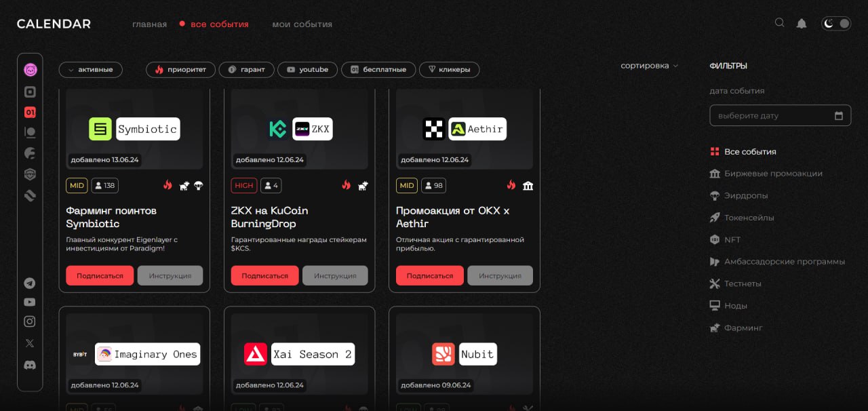The height and width of the screenshot is (411, 868).
Task: Click the 98 participants badge
Action: click(x=433, y=185)
